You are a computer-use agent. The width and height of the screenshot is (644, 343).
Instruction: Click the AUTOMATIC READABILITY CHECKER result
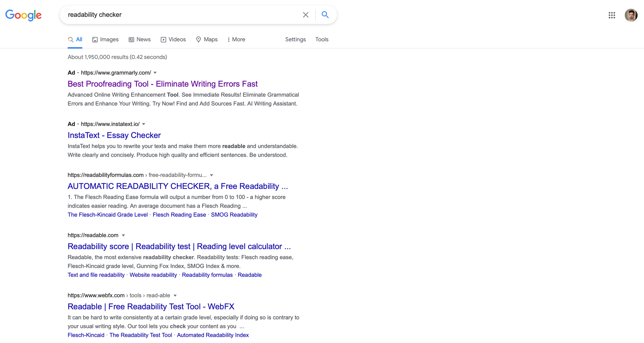178,186
